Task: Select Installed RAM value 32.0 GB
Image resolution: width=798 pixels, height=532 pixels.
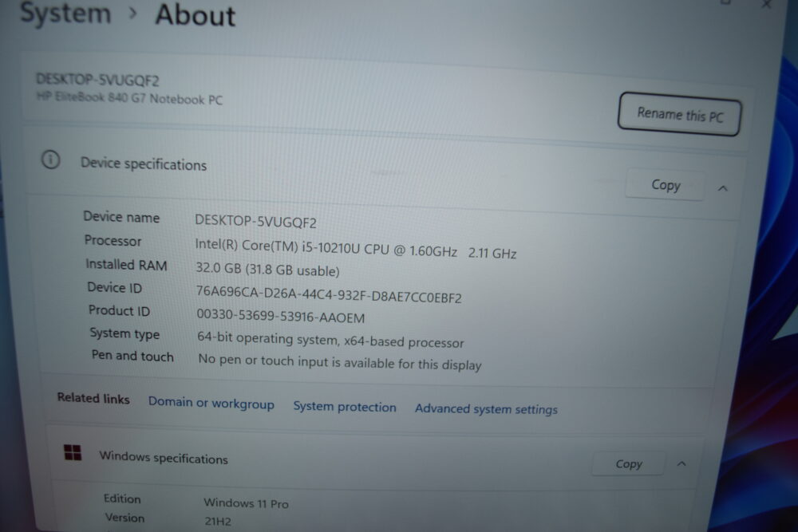Action: (267, 270)
